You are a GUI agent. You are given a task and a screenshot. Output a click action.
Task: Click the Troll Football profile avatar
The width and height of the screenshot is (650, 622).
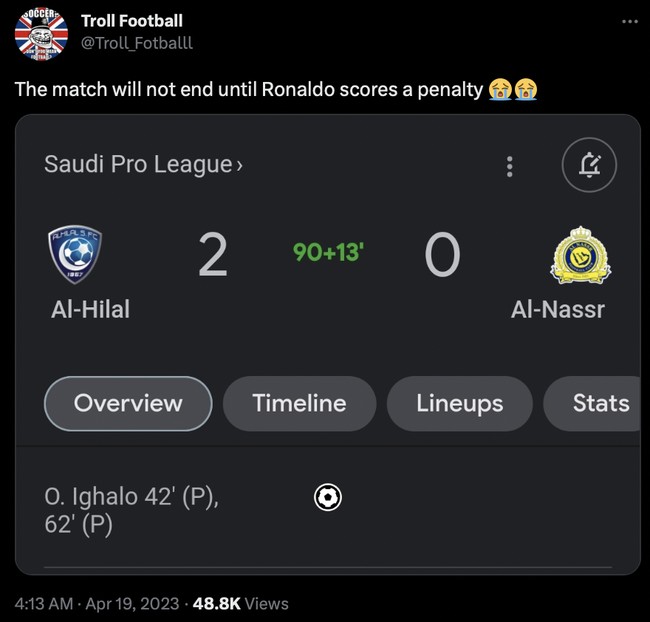(41, 35)
